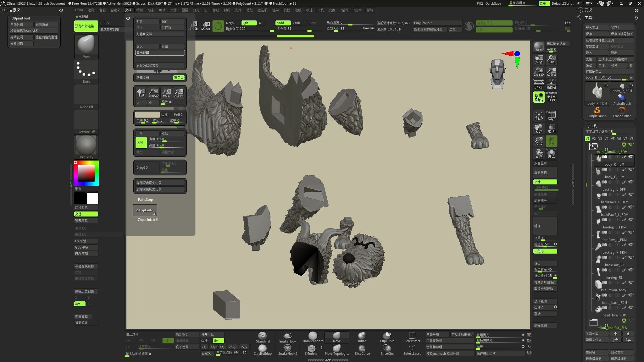This screenshot has height=362, width=644.
Task: Click the color picker gradient square
Action: [x=86, y=173]
